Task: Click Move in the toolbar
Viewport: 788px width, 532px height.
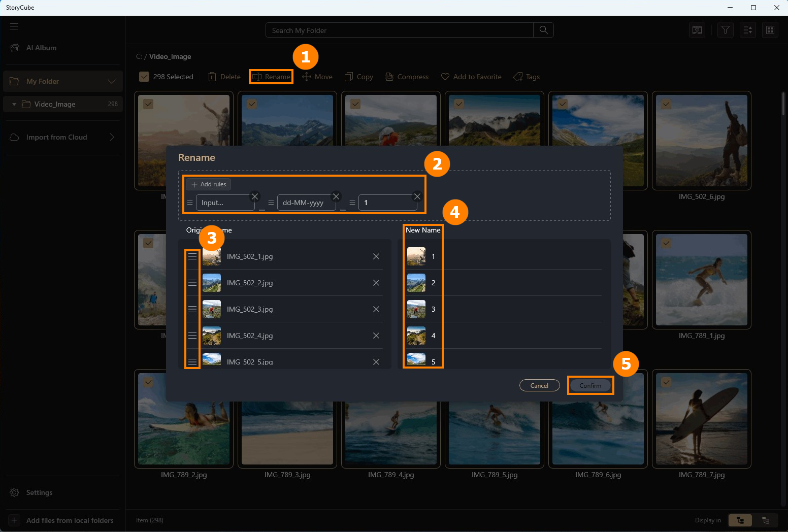Action: 317,77
